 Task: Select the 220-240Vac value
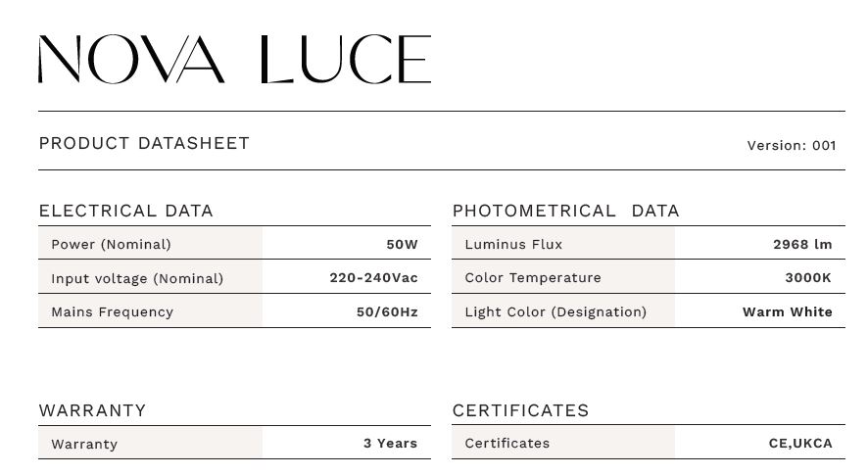[x=373, y=277]
